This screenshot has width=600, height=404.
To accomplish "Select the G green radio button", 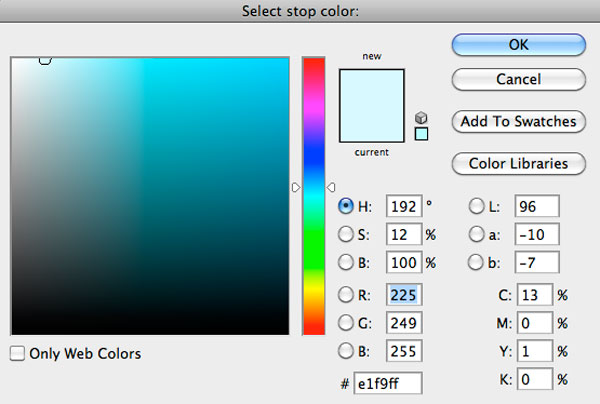I will point(346,323).
